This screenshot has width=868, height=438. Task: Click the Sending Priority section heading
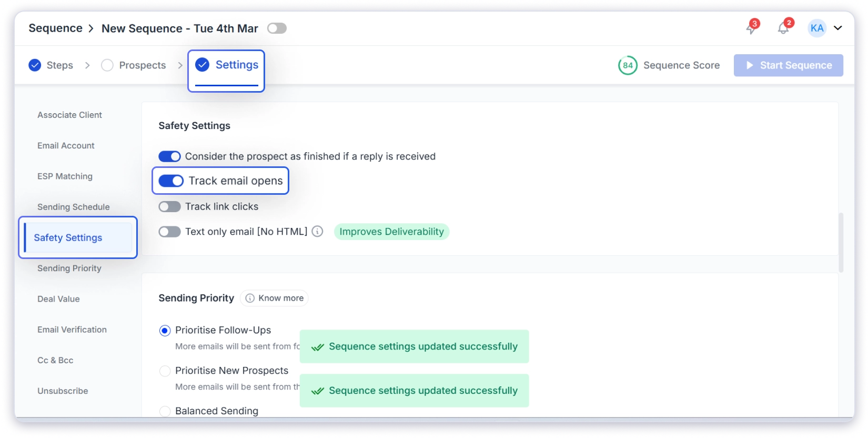pyautogui.click(x=196, y=298)
